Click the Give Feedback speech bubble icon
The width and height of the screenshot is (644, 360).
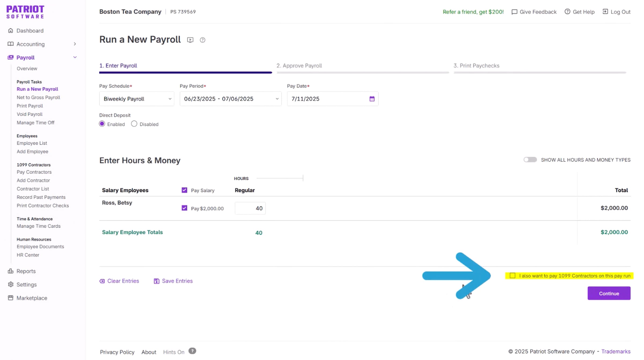514,12
